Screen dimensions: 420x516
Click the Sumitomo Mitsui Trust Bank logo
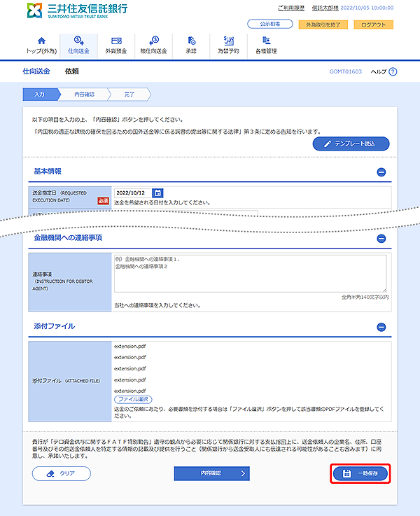[77, 11]
